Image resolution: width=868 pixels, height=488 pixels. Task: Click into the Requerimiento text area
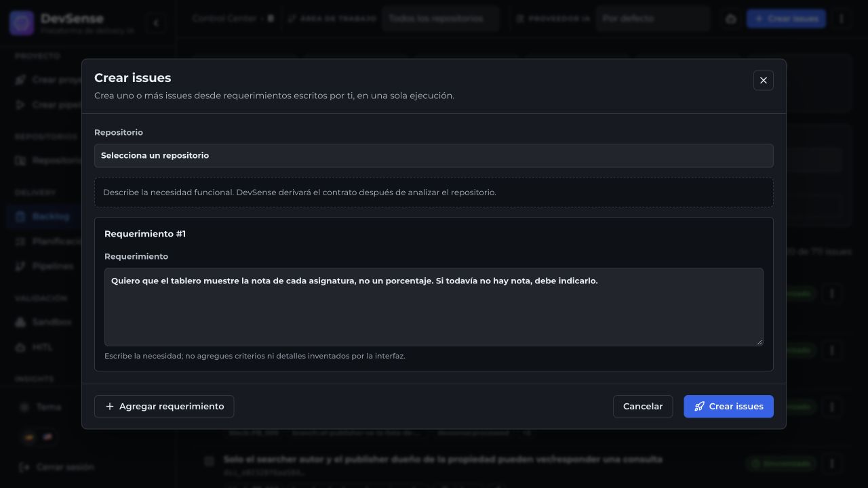click(x=433, y=307)
